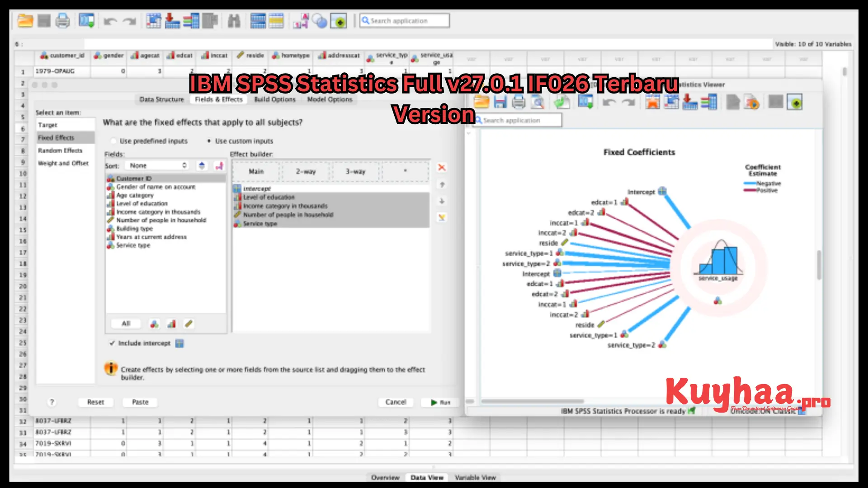868x488 pixels.
Task: Click the edcat column header
Action: [x=179, y=56]
